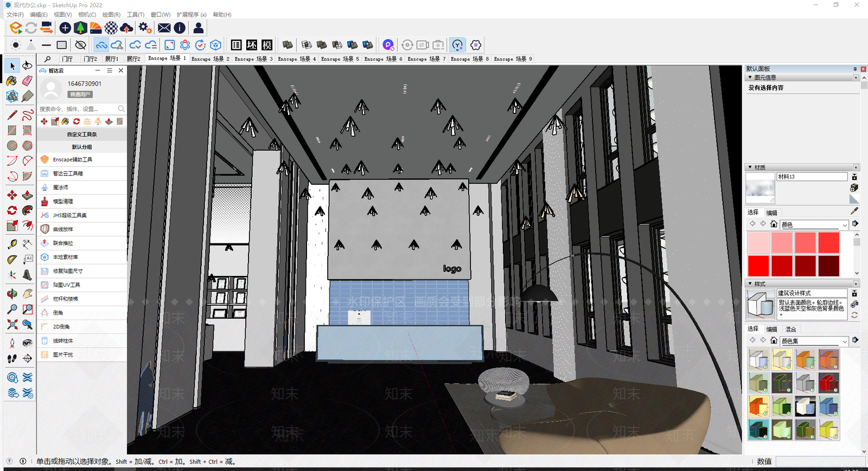Click the 模 black square toolbar icon

(267, 45)
